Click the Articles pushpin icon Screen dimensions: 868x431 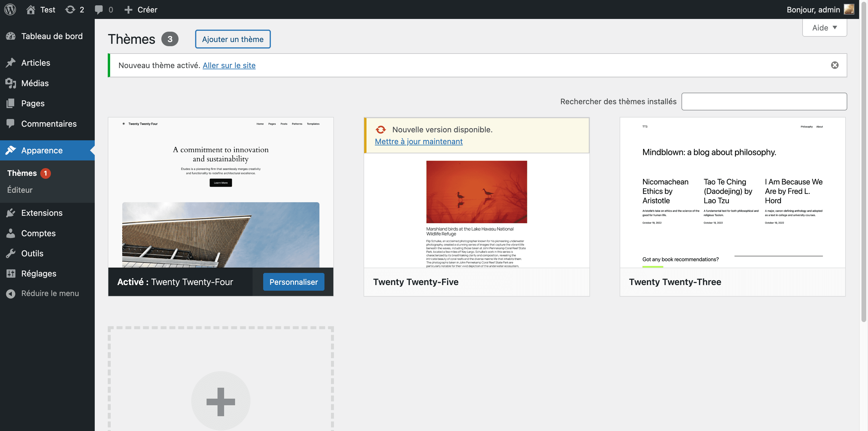11,63
